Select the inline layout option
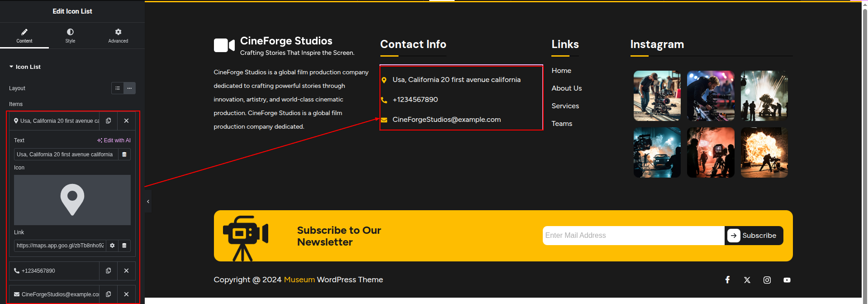 coord(129,88)
